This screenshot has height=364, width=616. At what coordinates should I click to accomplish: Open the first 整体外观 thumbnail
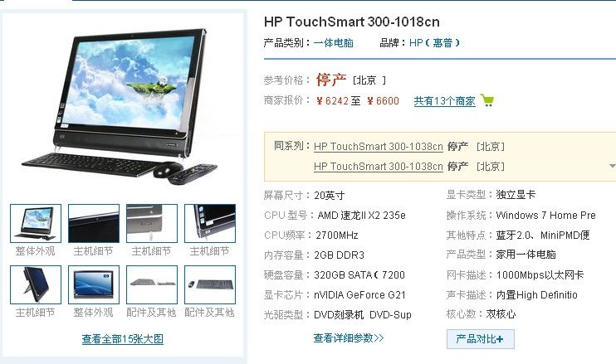(36, 223)
